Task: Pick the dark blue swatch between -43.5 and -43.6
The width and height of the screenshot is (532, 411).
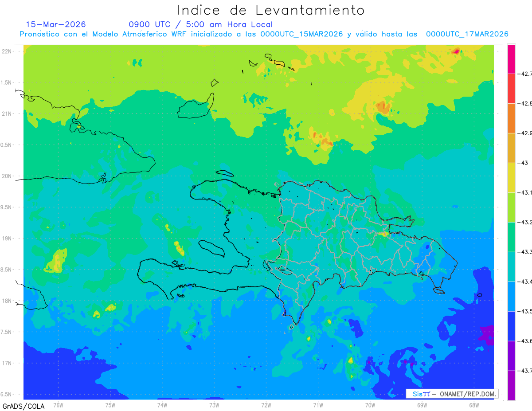Action: pos(511,326)
